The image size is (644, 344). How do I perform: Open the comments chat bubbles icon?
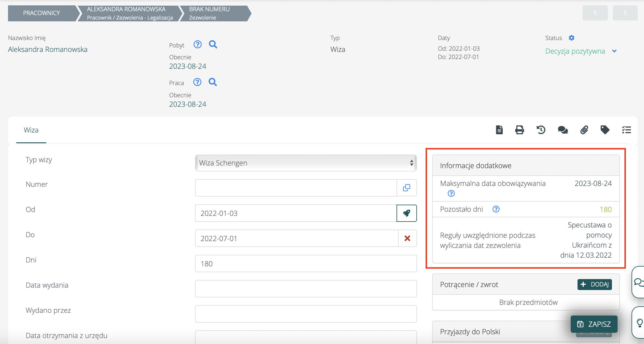(562, 130)
